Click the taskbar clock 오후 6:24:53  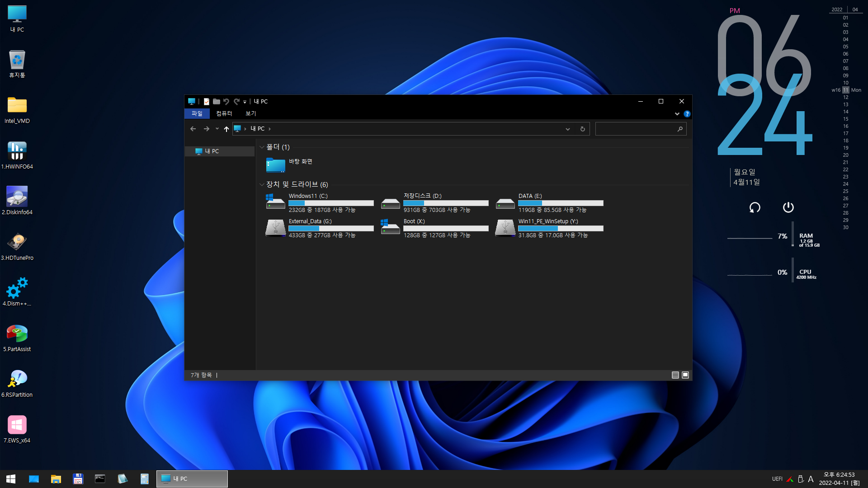839,475
